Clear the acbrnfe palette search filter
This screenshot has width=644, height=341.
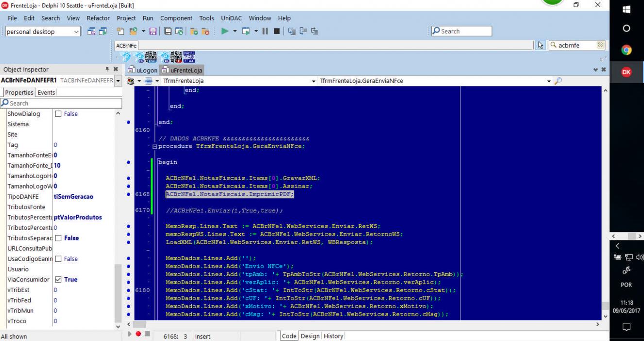(600, 45)
